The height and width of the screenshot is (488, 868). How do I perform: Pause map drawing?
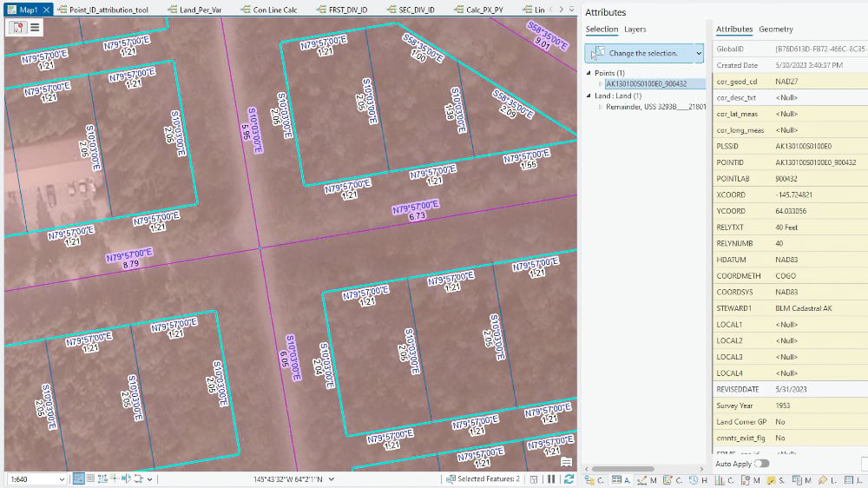551,479
